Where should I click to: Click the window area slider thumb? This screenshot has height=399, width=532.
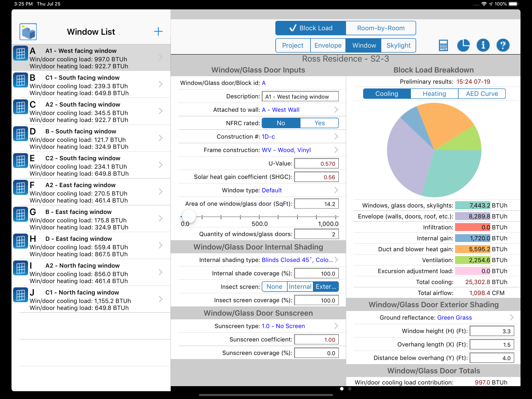click(x=189, y=216)
